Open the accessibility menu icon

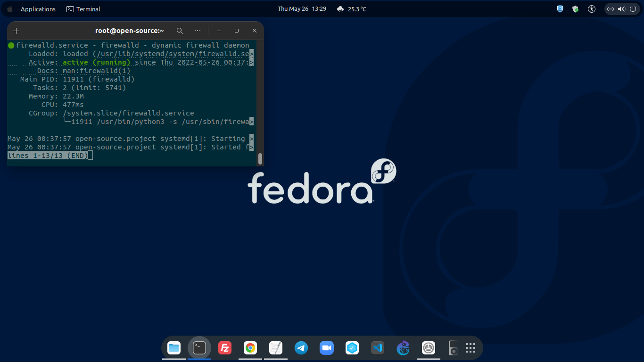click(592, 9)
